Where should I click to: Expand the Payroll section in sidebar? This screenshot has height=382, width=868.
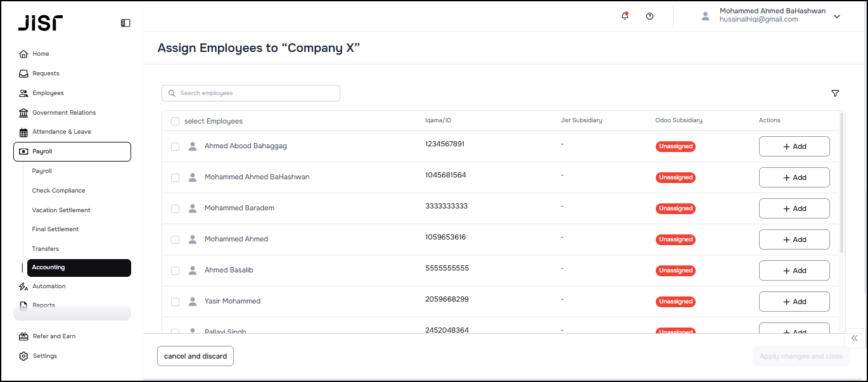tap(42, 151)
